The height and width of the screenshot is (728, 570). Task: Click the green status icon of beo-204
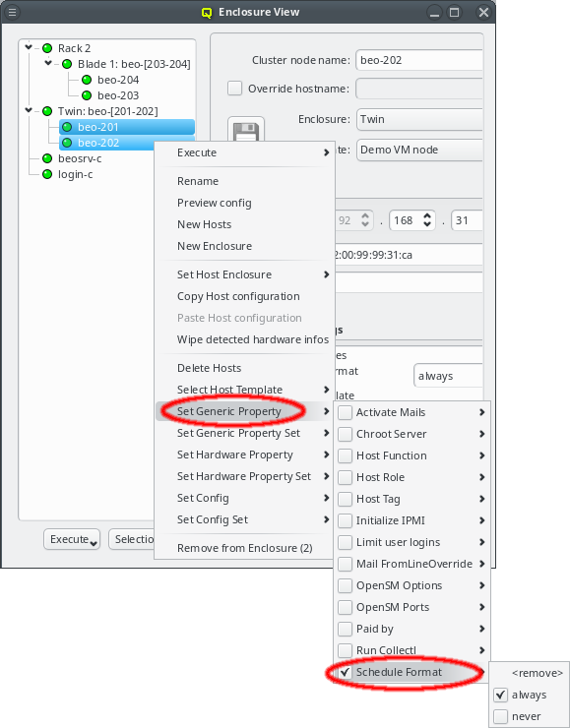coord(87,80)
